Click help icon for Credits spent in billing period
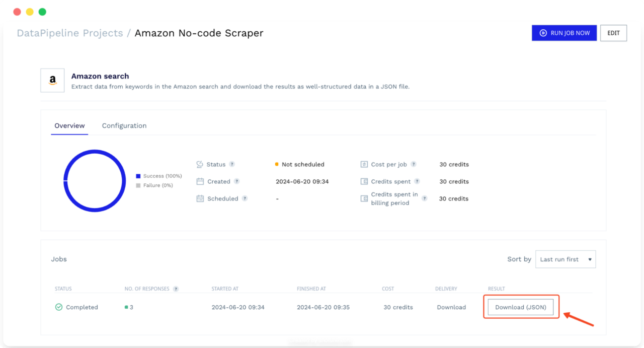 pyautogui.click(x=425, y=198)
